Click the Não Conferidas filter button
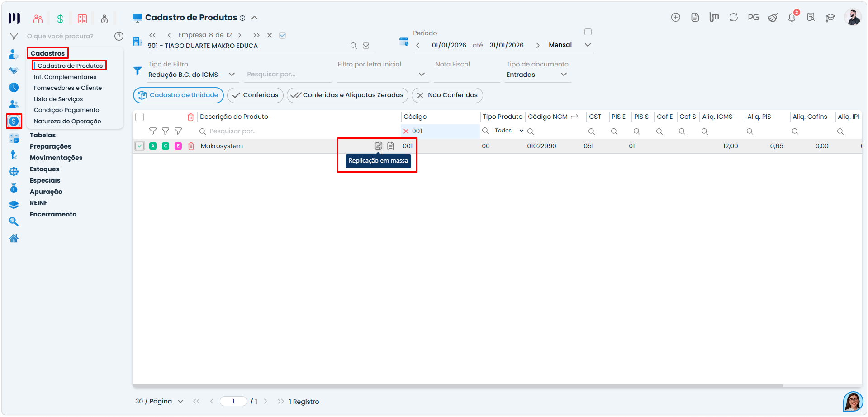This screenshot has height=417, width=868. click(x=447, y=95)
